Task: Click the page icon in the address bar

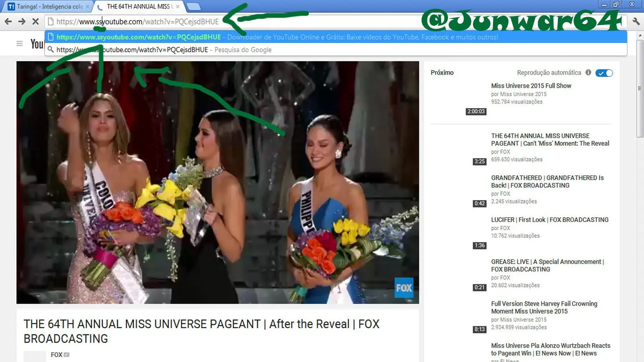Action: click(50, 21)
